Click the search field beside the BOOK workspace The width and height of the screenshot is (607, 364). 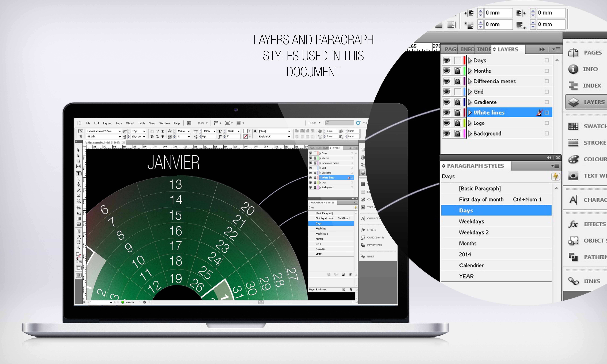[340, 123]
